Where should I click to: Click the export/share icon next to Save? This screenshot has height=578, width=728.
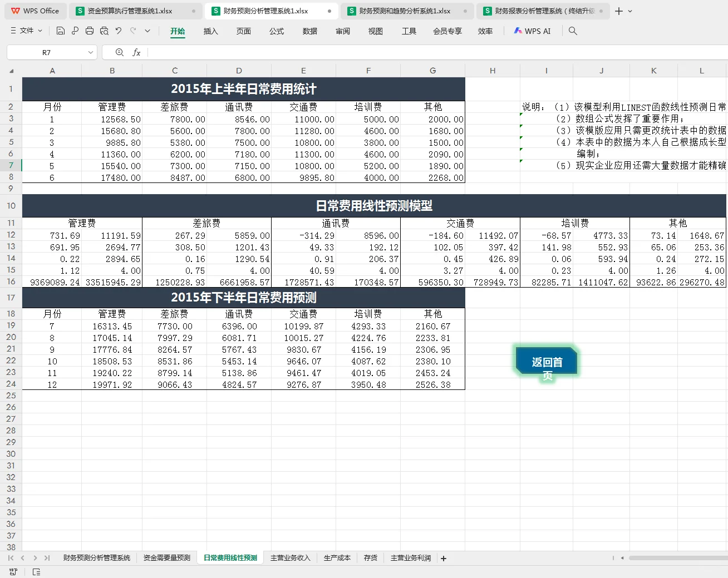(75, 31)
